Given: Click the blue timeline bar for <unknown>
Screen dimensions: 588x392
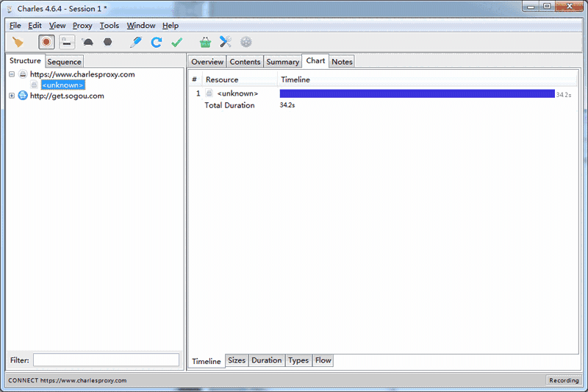Looking at the screenshot, I should [417, 93].
